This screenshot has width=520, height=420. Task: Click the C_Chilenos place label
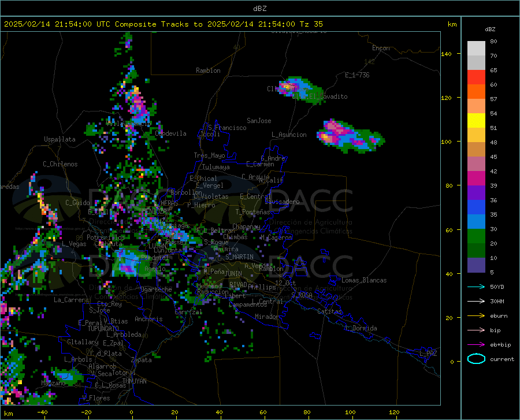coord(60,164)
